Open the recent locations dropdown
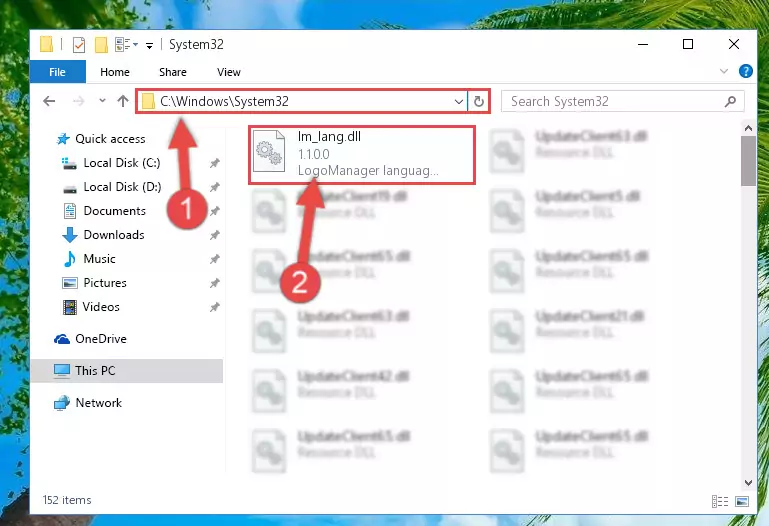 pyautogui.click(x=102, y=101)
